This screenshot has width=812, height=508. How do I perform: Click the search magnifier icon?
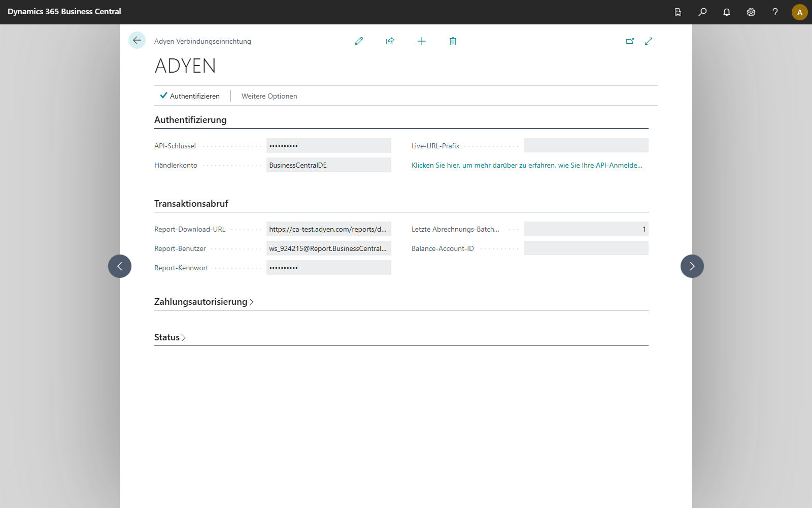pyautogui.click(x=702, y=12)
